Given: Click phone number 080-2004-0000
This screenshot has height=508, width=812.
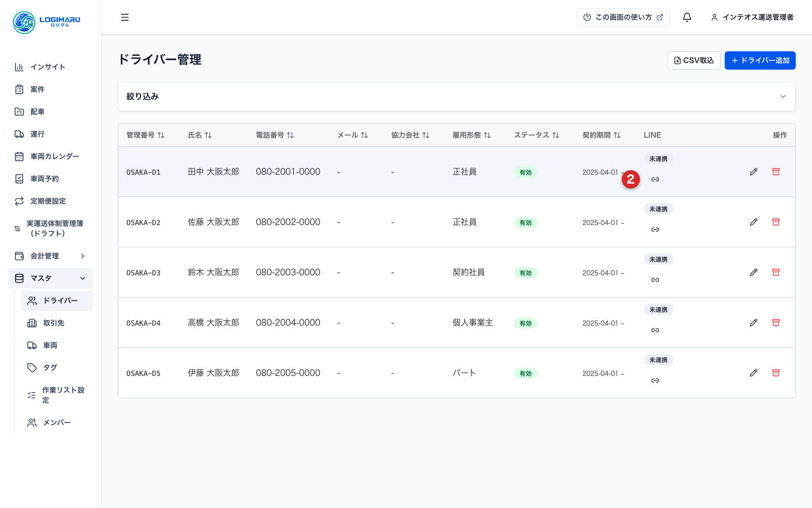Looking at the screenshot, I should 288,323.
